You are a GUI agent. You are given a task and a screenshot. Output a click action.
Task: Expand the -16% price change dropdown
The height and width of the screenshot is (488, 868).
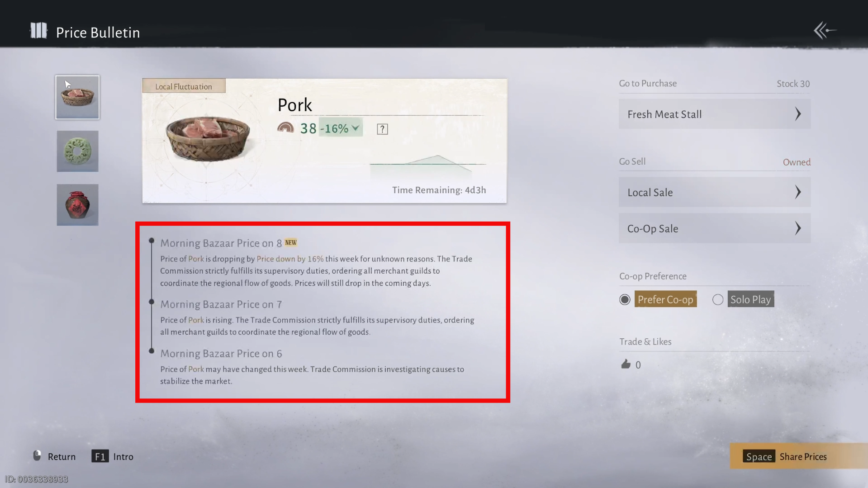point(341,128)
